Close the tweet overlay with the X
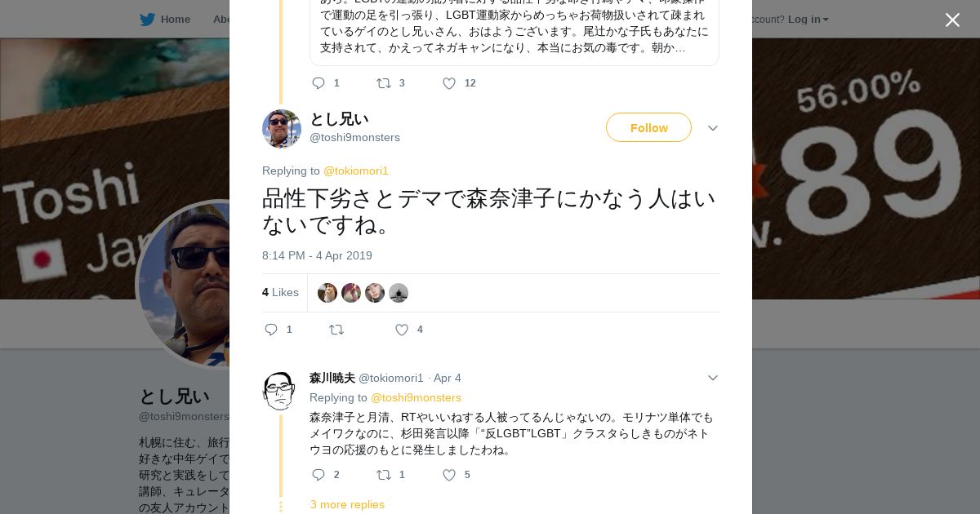 pos(952,20)
